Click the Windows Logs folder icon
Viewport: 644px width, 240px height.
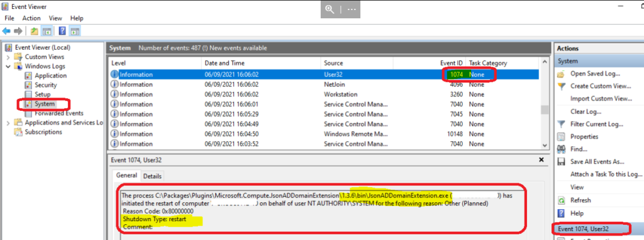coord(18,66)
